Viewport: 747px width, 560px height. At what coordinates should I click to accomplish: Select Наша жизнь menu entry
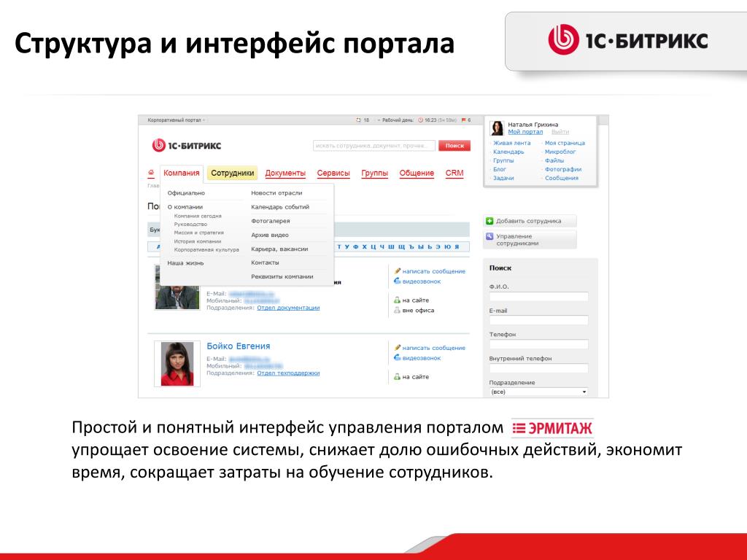tap(185, 262)
